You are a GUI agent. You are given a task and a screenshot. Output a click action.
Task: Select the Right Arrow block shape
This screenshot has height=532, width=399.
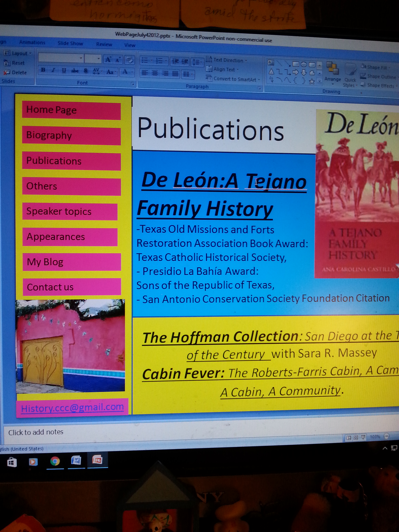tap(296, 72)
